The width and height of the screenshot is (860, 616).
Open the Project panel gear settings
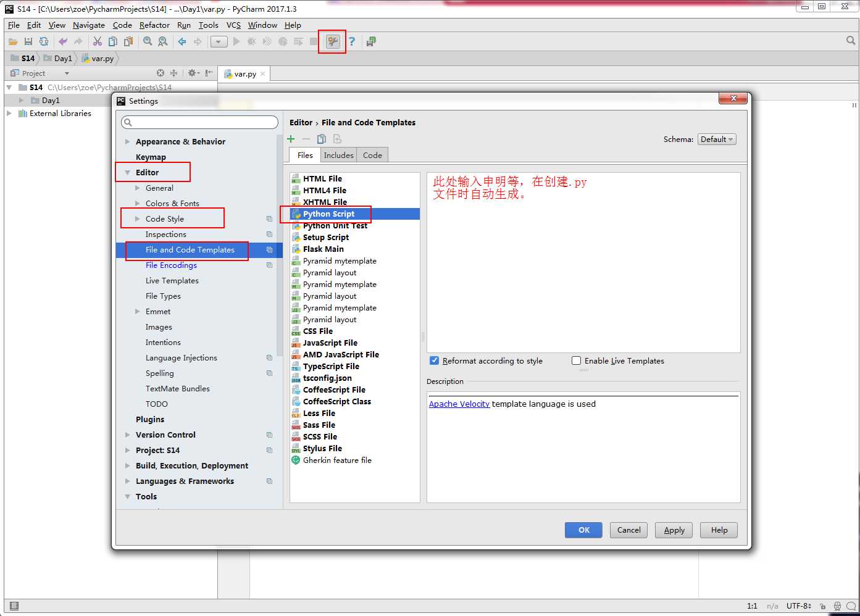point(193,73)
